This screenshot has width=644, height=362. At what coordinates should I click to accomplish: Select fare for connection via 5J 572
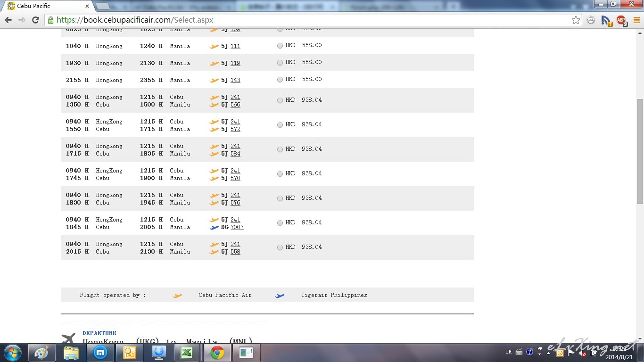[280, 125]
